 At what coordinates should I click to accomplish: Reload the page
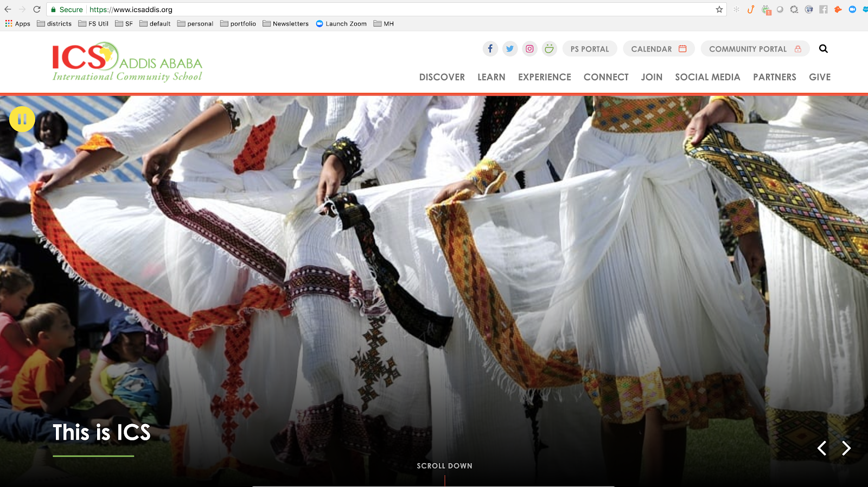coord(37,9)
